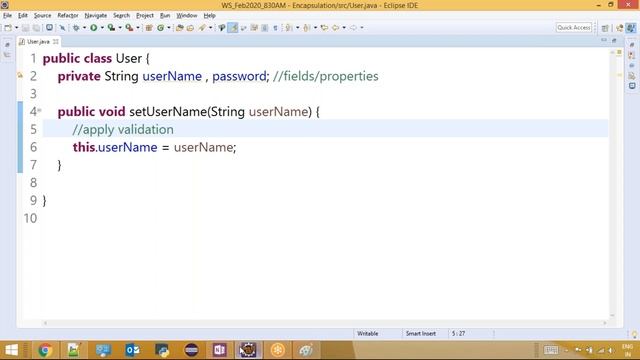The image size is (640, 360).
Task: Switch to the Java EE perspective icon
Action: tap(620, 28)
